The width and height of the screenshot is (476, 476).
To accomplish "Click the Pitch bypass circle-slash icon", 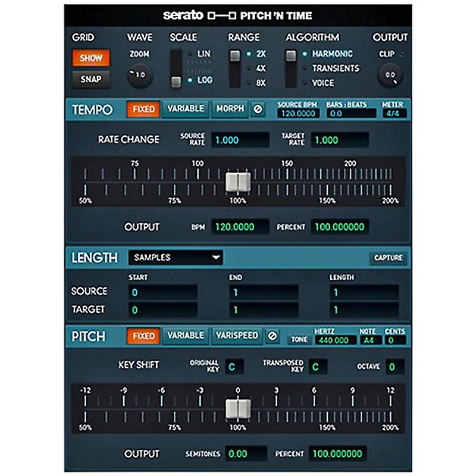I will click(x=273, y=336).
